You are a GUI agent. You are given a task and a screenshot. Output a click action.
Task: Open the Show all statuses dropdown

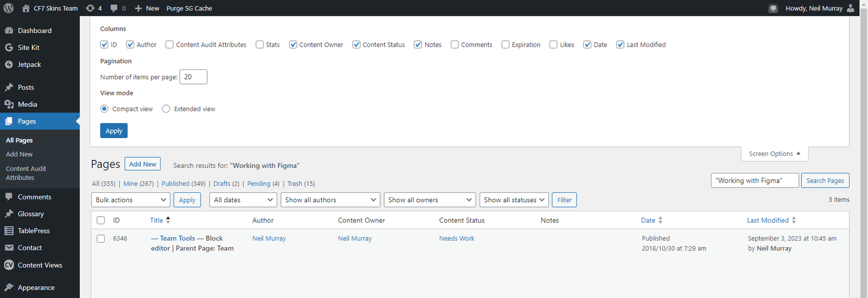pos(514,200)
